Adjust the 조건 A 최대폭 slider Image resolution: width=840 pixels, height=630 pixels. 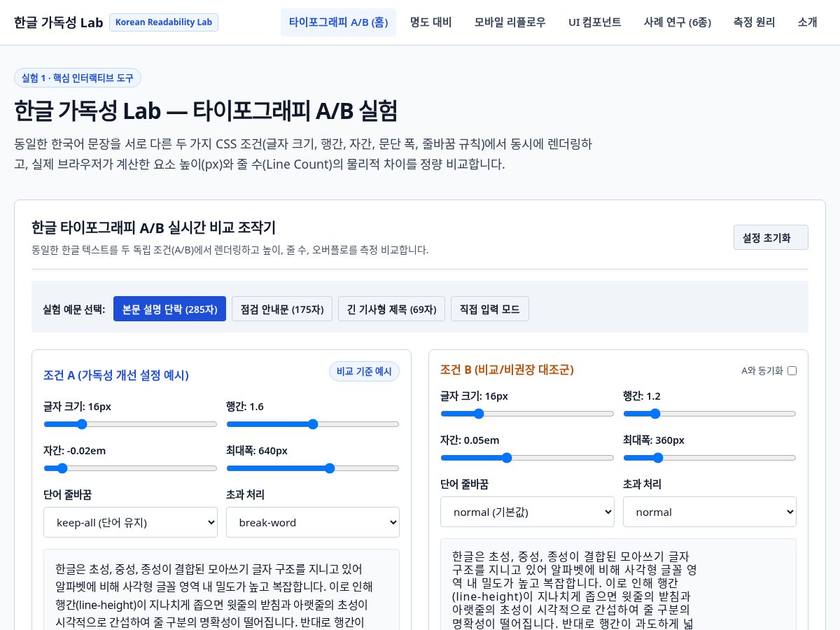point(313,468)
